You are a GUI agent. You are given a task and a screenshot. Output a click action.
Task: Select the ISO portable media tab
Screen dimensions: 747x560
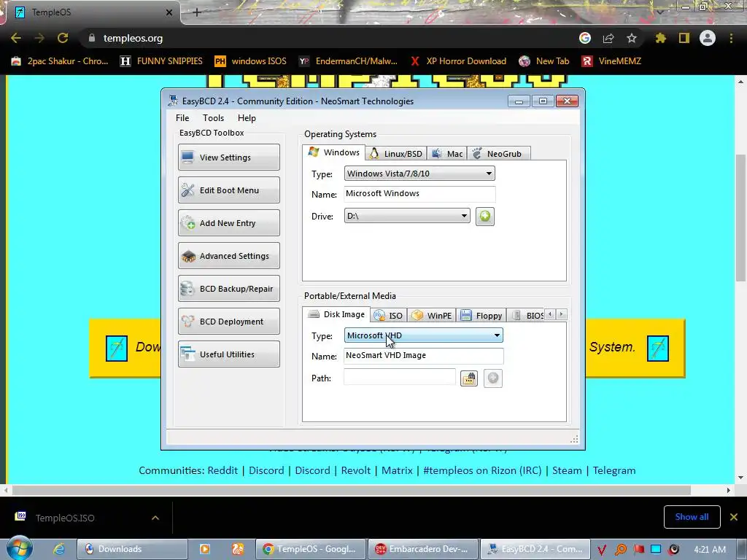388,315
